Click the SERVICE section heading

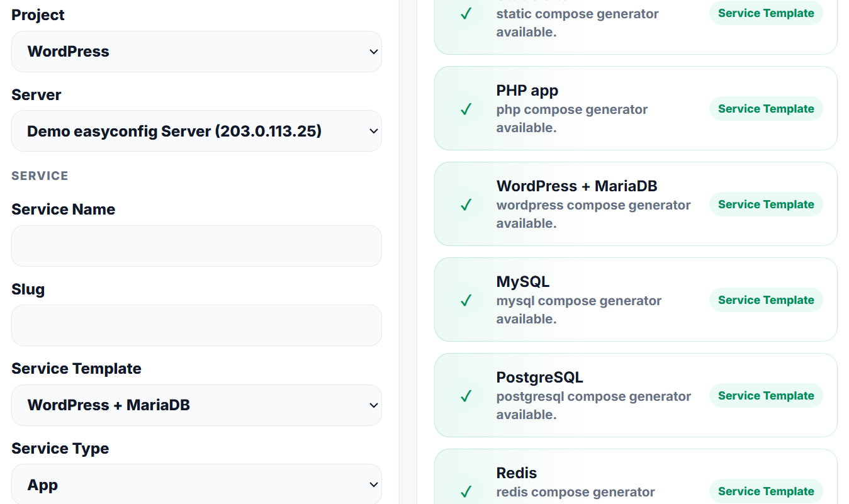pyautogui.click(x=40, y=176)
